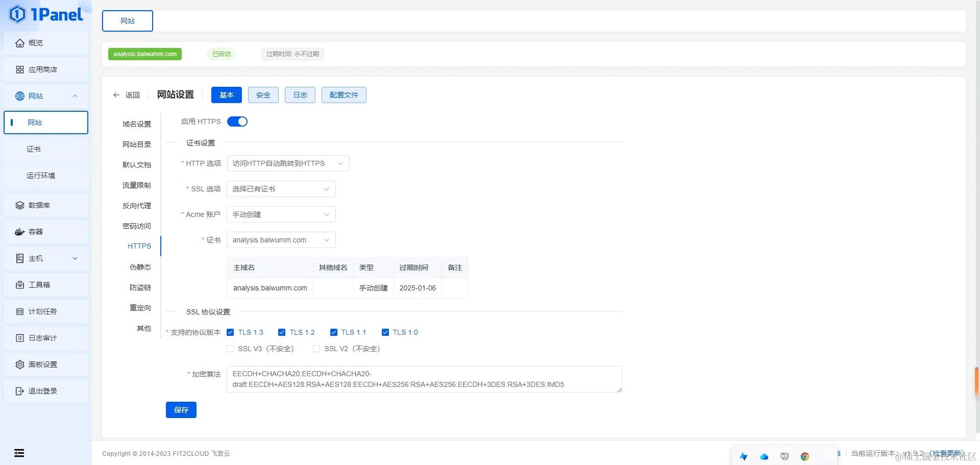Image resolution: width=980 pixels, height=465 pixels.
Task: Enable the SSL V2 (不安全) checkbox
Action: pyautogui.click(x=316, y=349)
